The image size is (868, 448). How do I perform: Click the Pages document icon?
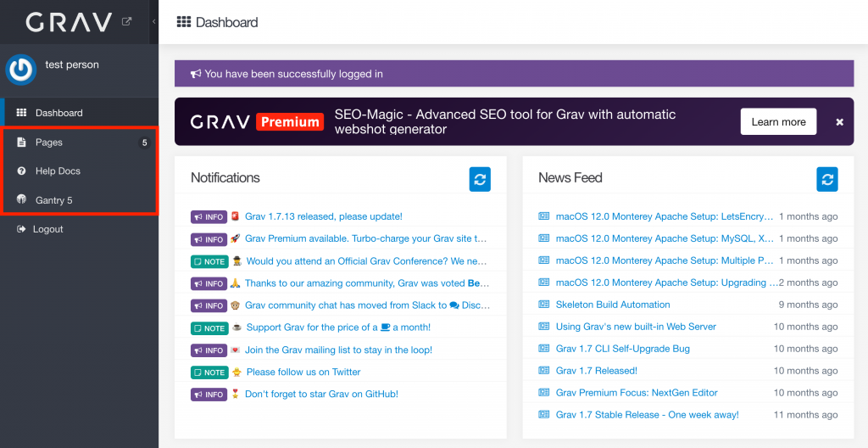21,142
